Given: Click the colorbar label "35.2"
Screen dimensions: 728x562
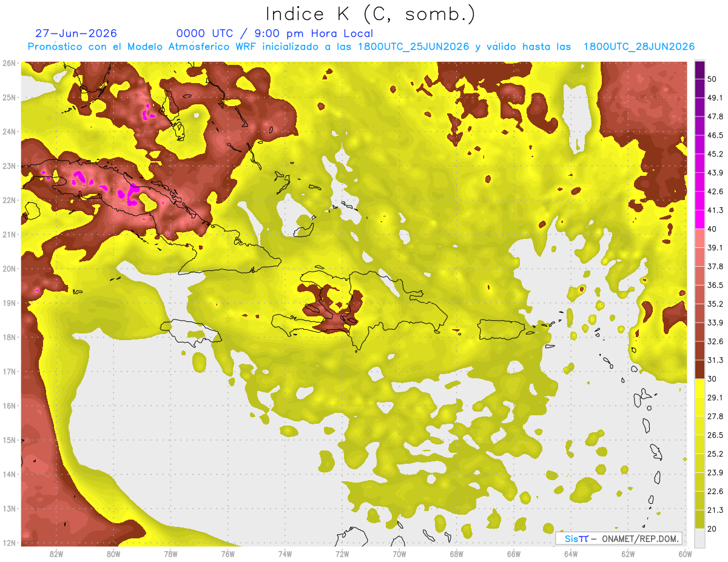Looking at the screenshot, I should pos(715,304).
